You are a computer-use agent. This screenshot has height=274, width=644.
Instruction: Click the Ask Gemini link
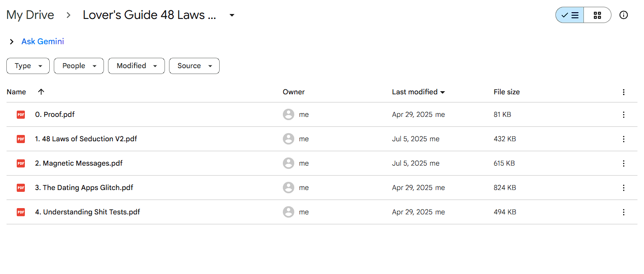coord(43,42)
